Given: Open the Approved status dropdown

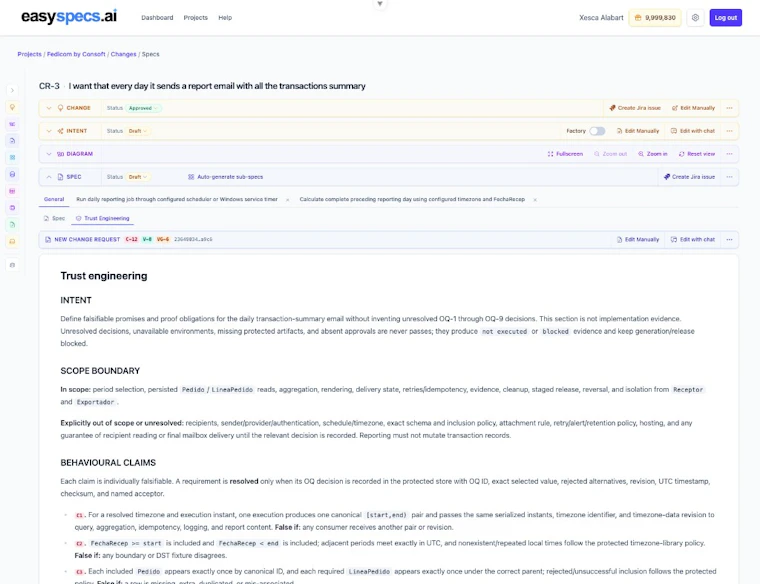Looking at the screenshot, I should [143, 108].
